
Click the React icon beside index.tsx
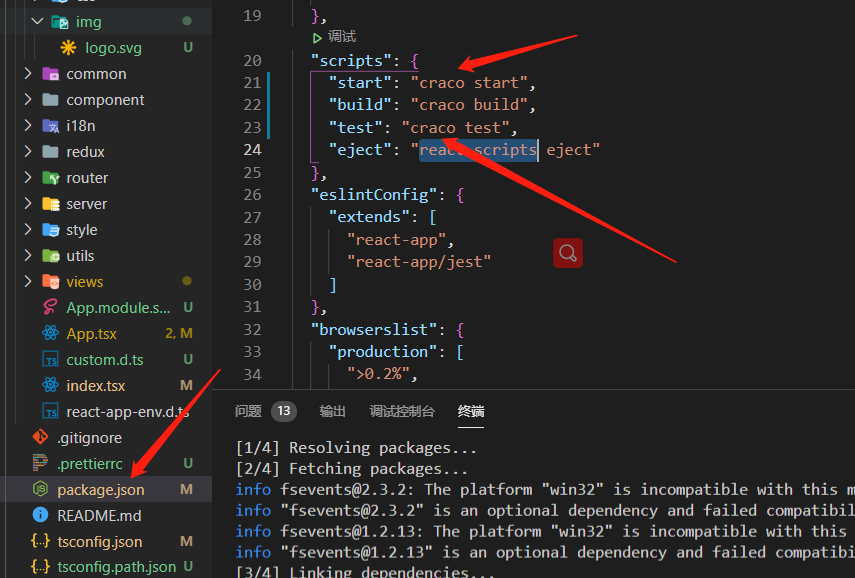(x=50, y=386)
